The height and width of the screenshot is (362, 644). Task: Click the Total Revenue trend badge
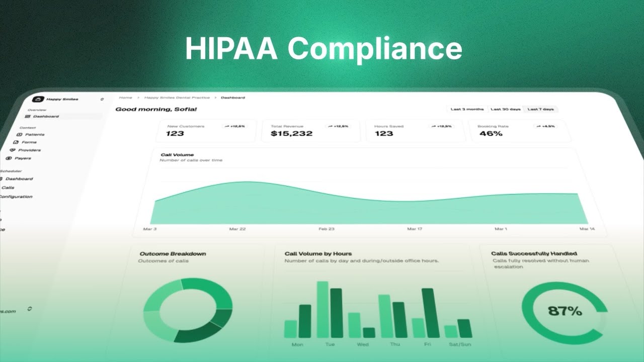pos(338,126)
